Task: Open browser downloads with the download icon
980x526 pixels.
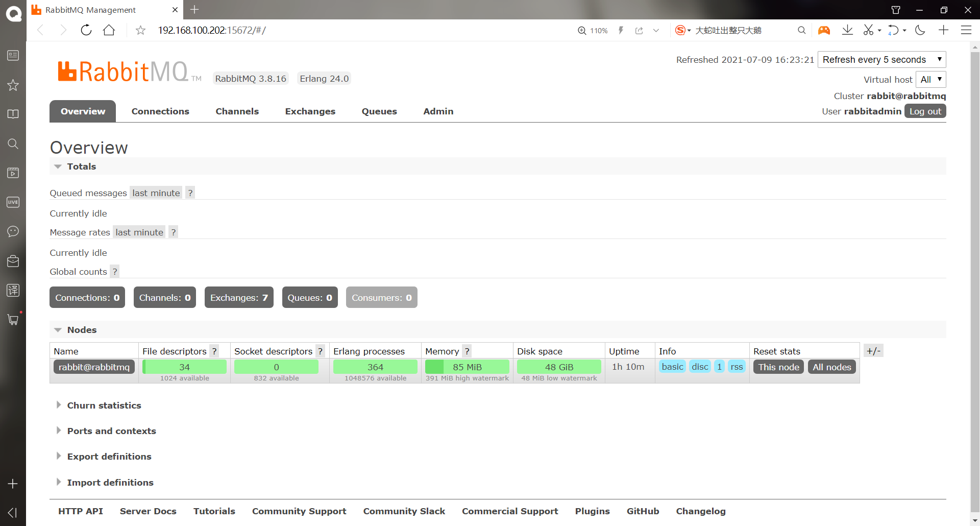Action: pos(847,30)
